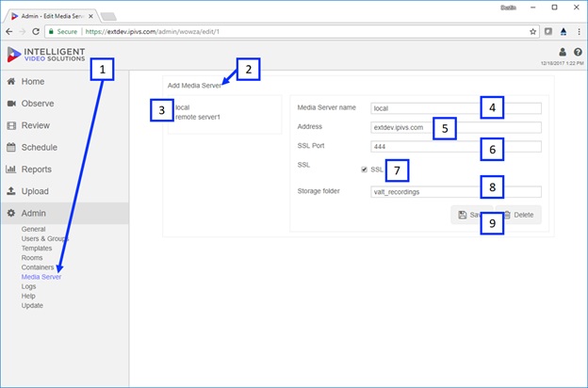The height and width of the screenshot is (388, 588).
Task: Click the browser extension icon beside star
Action: (x=548, y=32)
